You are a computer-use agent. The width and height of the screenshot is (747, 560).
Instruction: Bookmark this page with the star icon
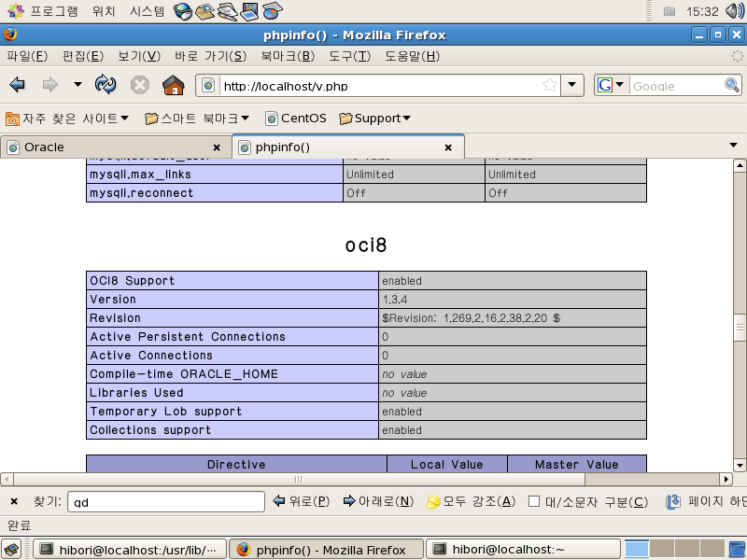550,85
